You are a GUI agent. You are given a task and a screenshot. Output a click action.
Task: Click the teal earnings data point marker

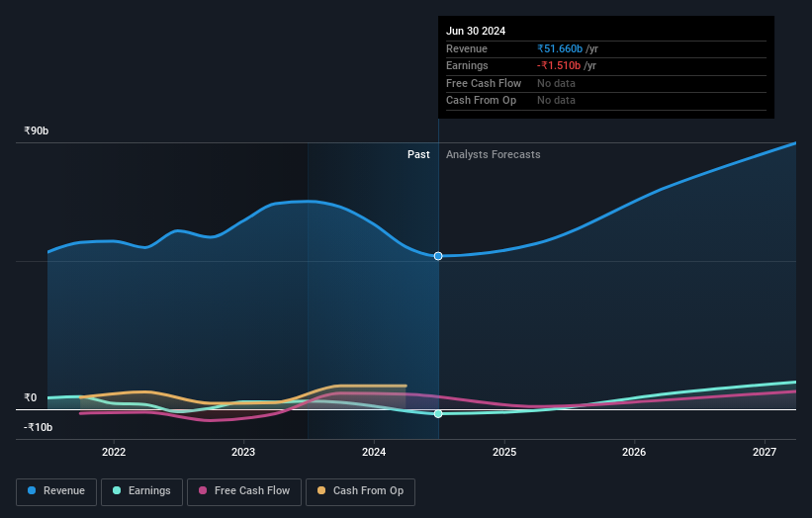coord(438,414)
